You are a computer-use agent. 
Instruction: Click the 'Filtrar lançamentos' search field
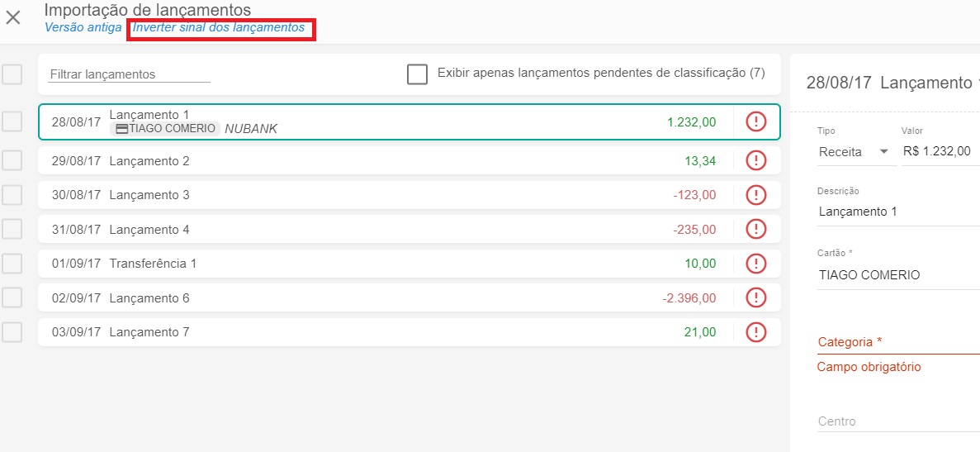(130, 74)
